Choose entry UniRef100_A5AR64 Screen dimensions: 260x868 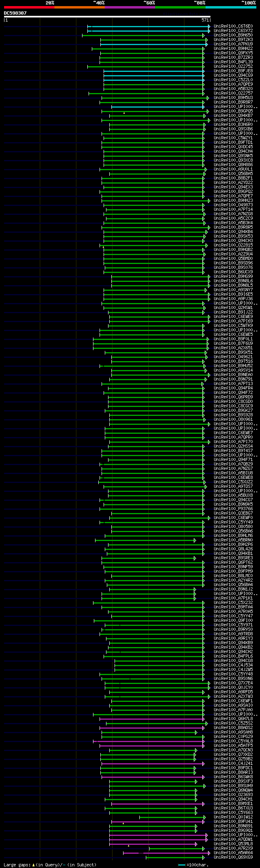tap(233, 853)
